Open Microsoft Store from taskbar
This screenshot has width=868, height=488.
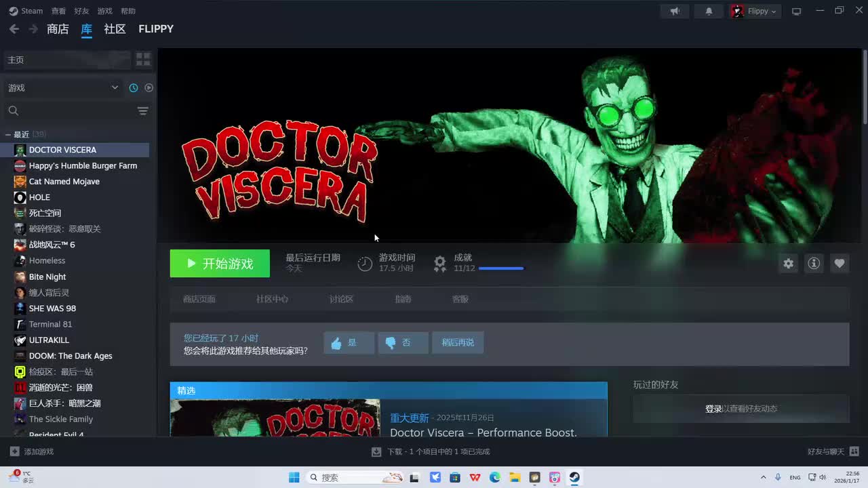[x=455, y=477]
